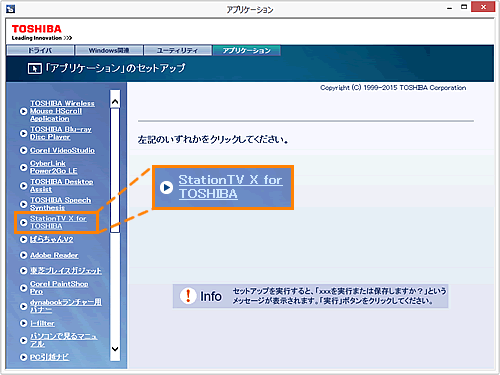
Task: Click the arrow icon beside CyberLink Power2Go LE
Action: (23, 167)
